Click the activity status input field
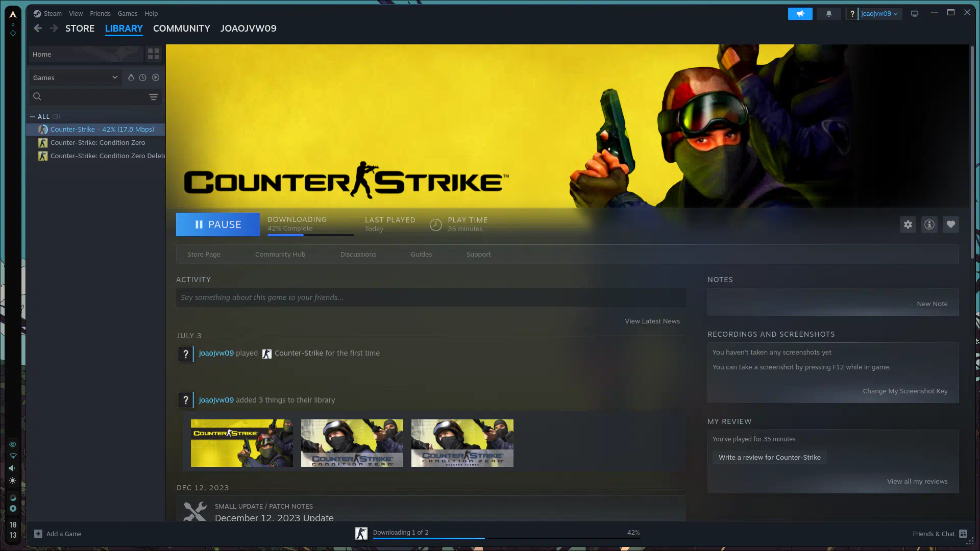The width and height of the screenshot is (980, 551). (x=431, y=297)
